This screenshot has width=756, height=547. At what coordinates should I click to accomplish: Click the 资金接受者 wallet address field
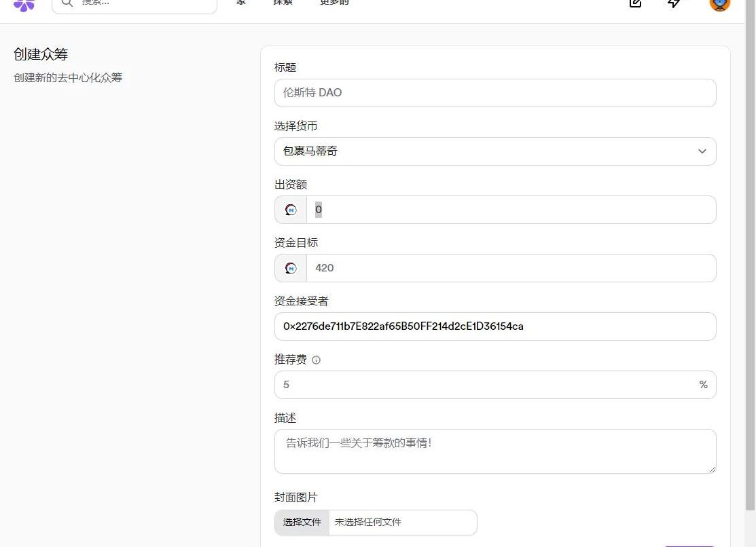coord(494,326)
